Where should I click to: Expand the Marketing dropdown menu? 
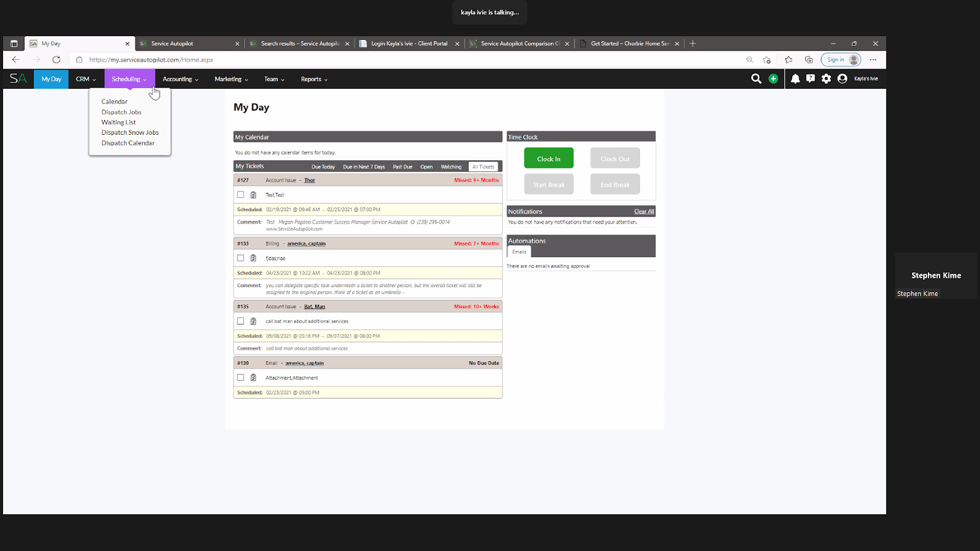click(x=232, y=79)
